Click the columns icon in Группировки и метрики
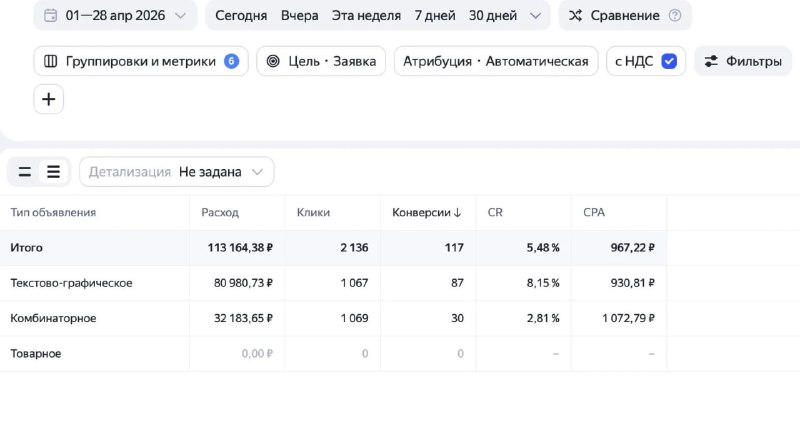The height and width of the screenshot is (429, 800). [x=51, y=61]
